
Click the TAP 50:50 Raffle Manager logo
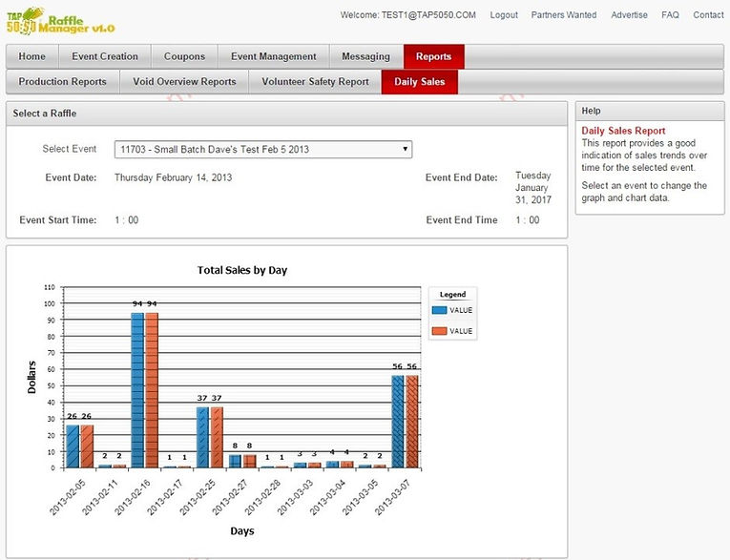[60, 21]
